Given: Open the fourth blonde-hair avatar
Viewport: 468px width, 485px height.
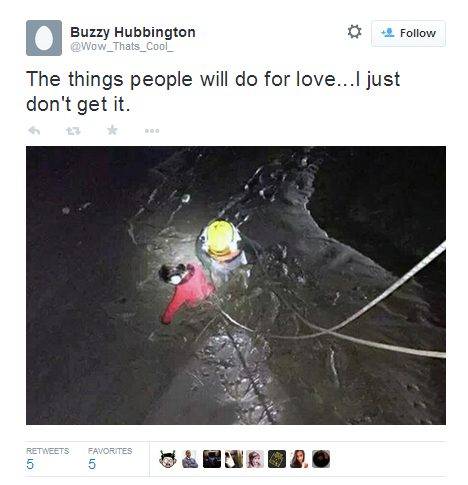Looking at the screenshot, I should 234,459.
